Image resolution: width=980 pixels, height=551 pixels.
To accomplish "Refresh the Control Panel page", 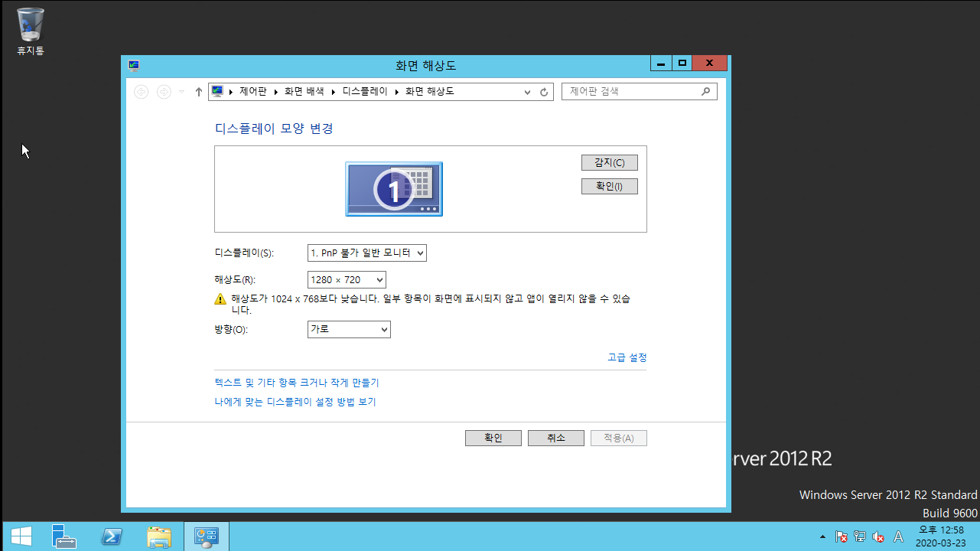I will [x=544, y=92].
